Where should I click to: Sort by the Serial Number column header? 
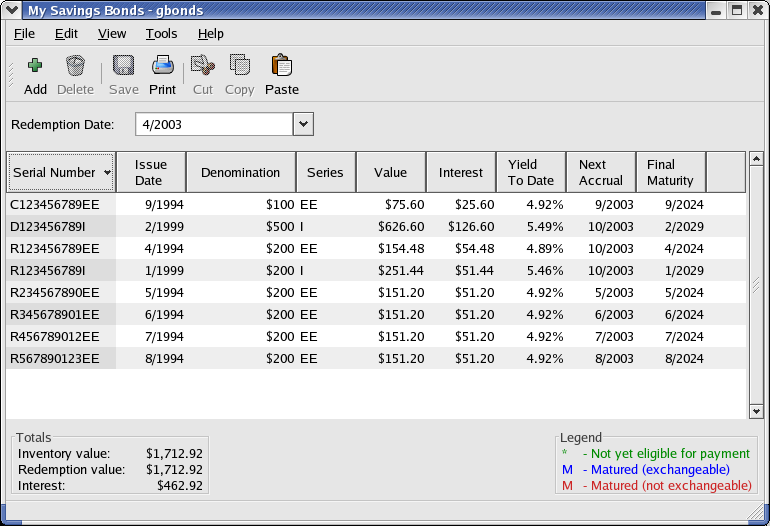tap(61, 172)
